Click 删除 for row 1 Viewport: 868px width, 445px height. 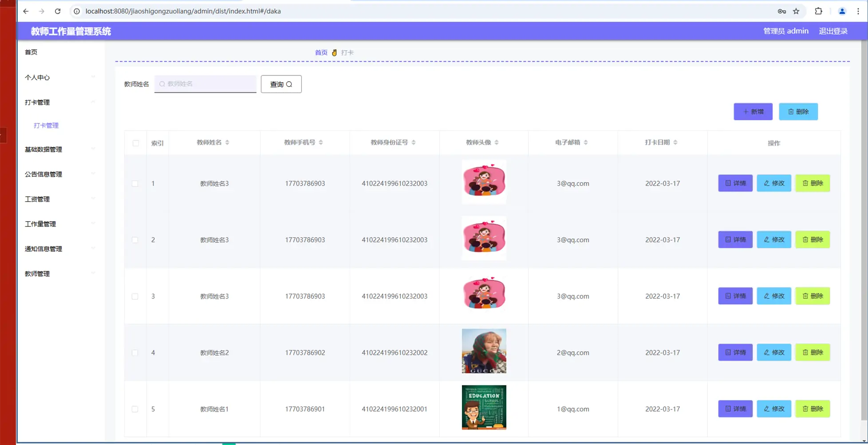[813, 183]
